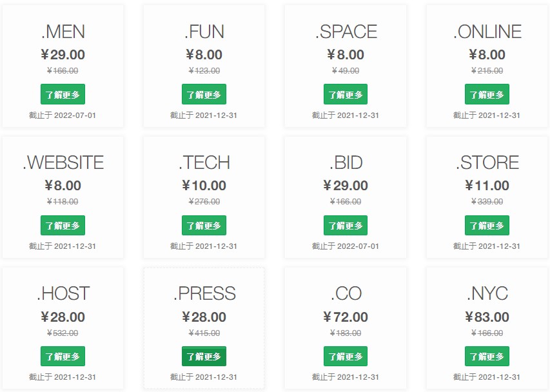Click the .ONLINE domain heading

487,32
